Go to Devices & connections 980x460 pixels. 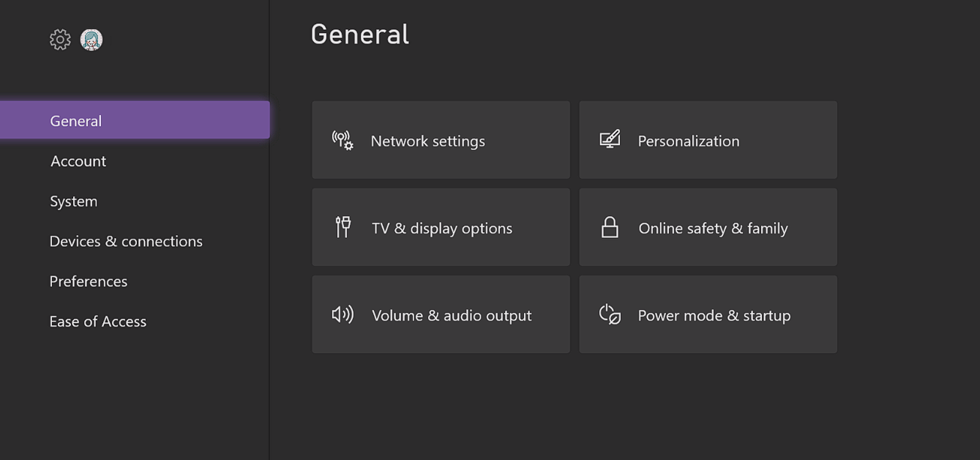point(126,241)
